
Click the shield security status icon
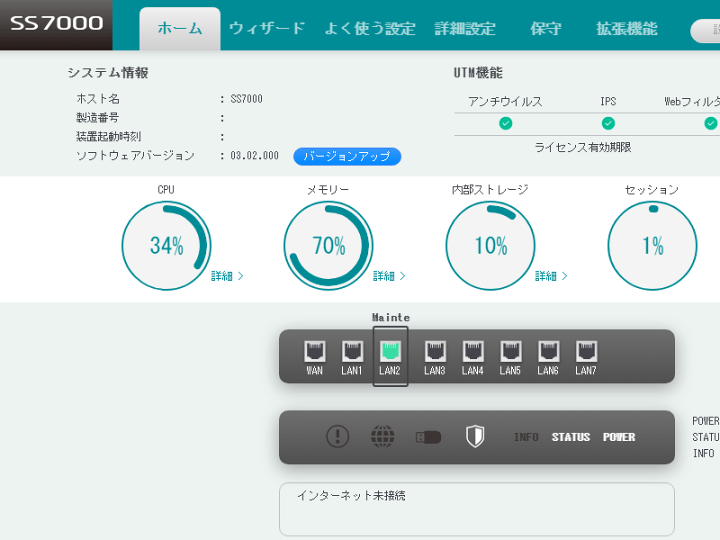(475, 436)
